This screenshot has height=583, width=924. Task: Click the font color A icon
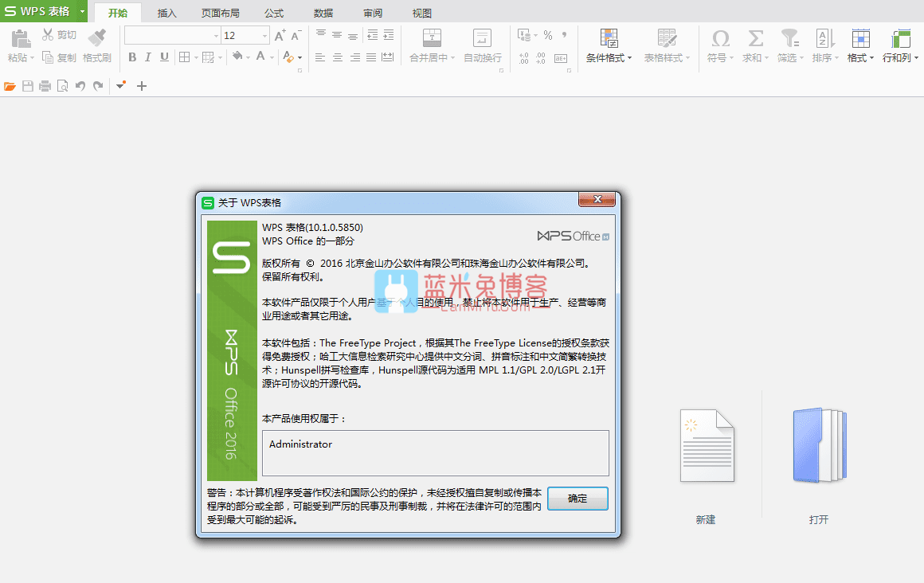click(x=260, y=57)
